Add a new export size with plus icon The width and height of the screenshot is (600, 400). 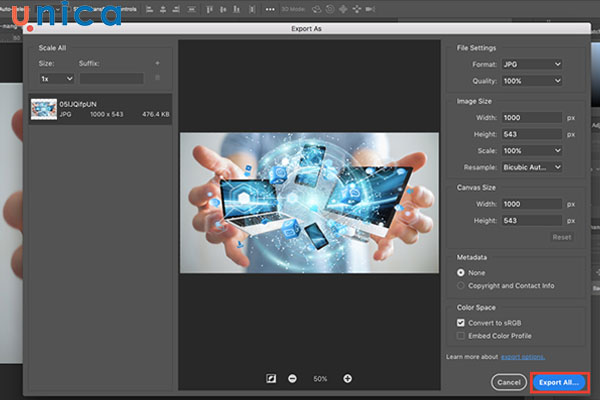pos(156,63)
